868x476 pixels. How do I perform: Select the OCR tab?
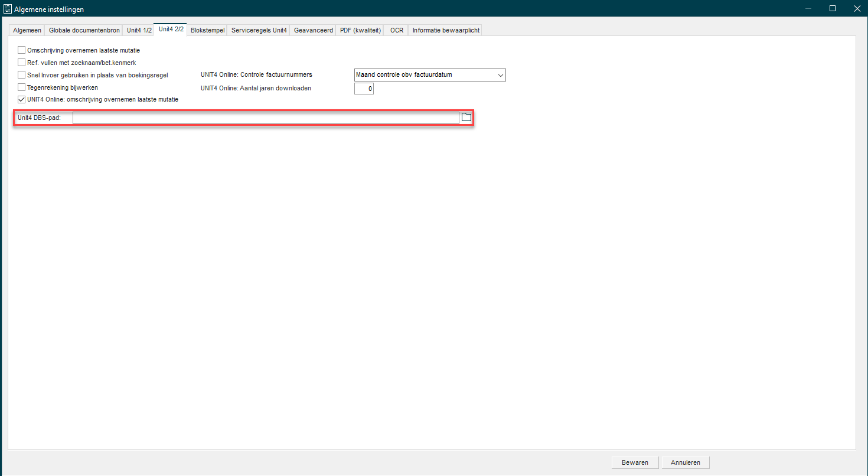point(397,30)
